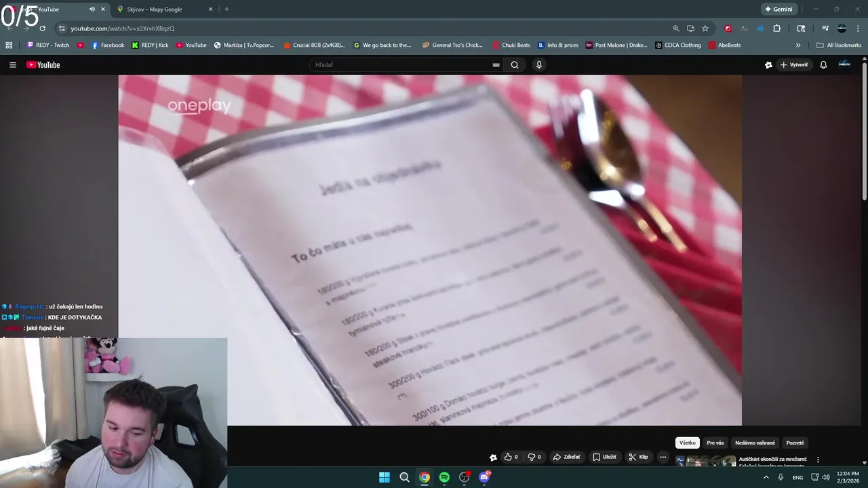Select Nedávno nahrané filter chip
The image size is (868, 488).
(x=755, y=443)
